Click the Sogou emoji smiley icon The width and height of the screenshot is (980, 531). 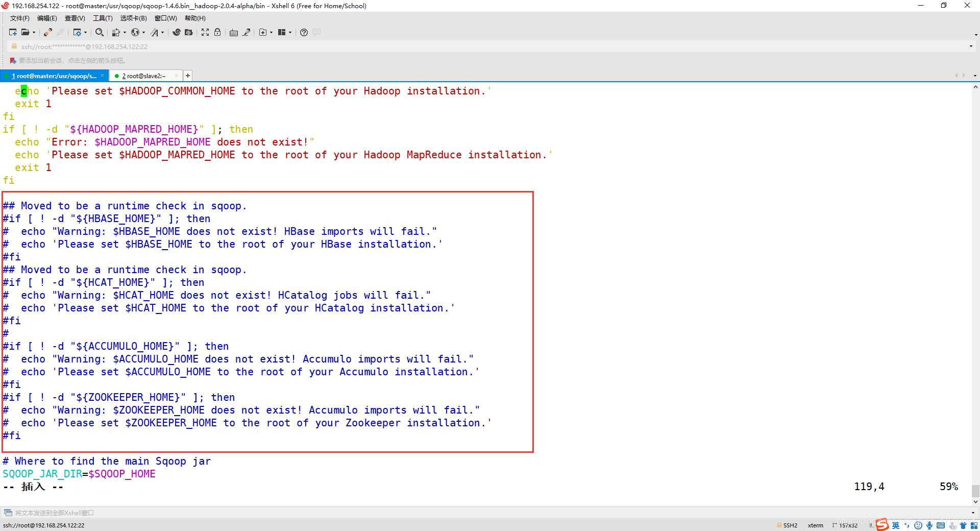tap(918, 525)
